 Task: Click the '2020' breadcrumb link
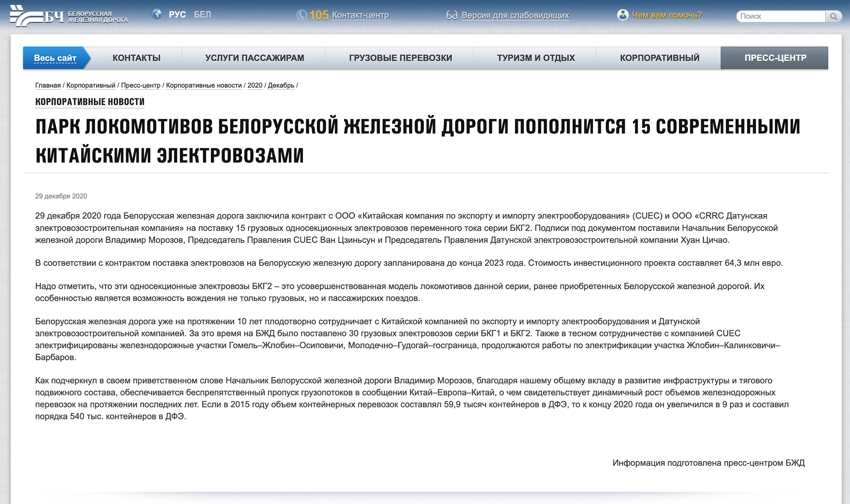255,86
